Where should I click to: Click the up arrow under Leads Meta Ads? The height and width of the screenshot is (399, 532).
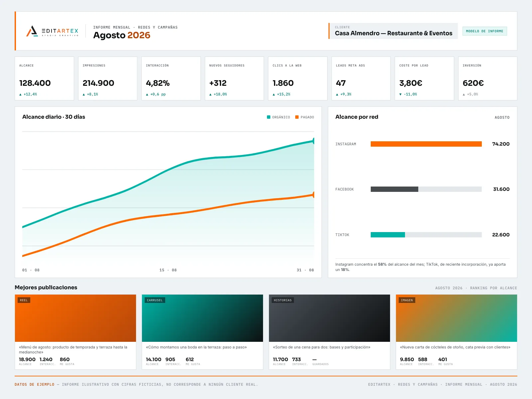tap(337, 94)
